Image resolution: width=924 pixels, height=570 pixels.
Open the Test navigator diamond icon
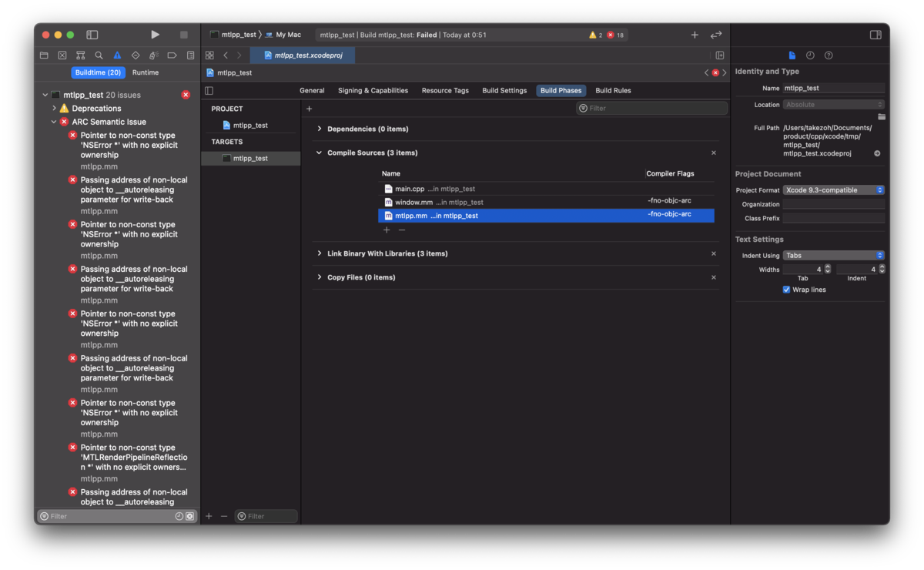click(136, 55)
